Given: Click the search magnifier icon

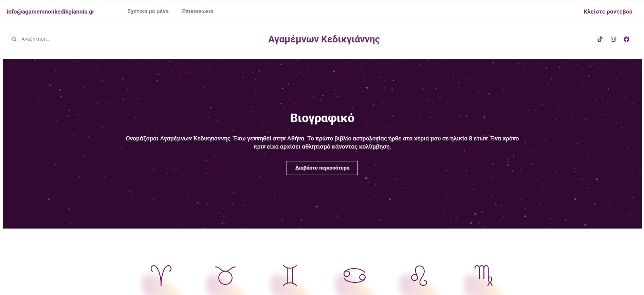Looking at the screenshot, I should tap(14, 39).
